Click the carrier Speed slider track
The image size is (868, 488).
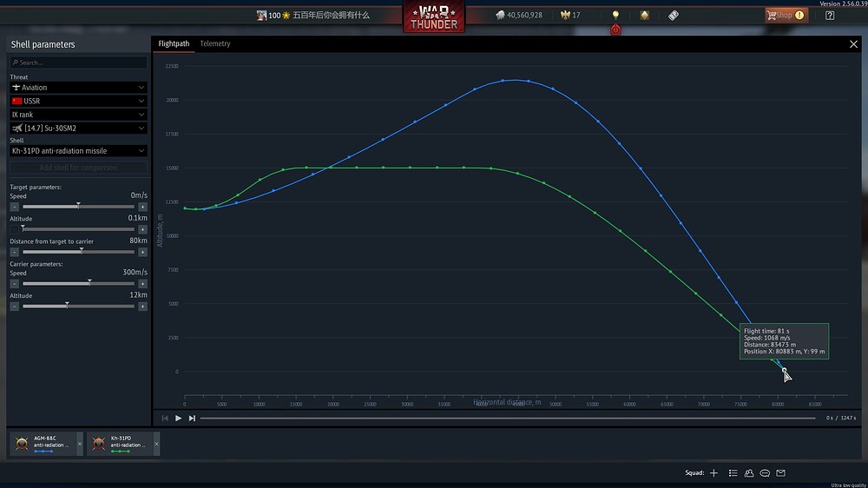(78, 284)
